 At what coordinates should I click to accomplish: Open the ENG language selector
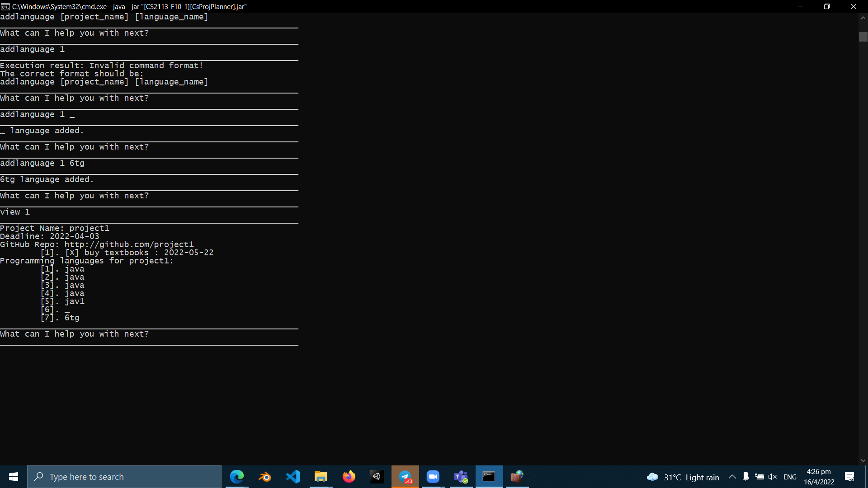(790, 477)
